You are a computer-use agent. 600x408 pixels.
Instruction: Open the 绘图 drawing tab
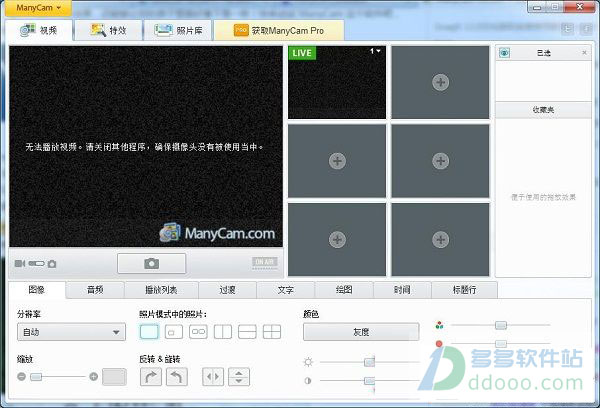pos(344,290)
